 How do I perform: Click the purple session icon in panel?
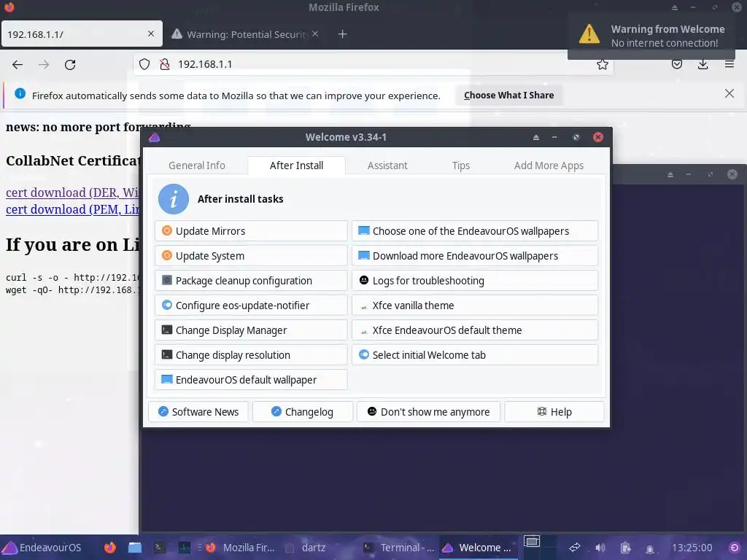(735, 548)
